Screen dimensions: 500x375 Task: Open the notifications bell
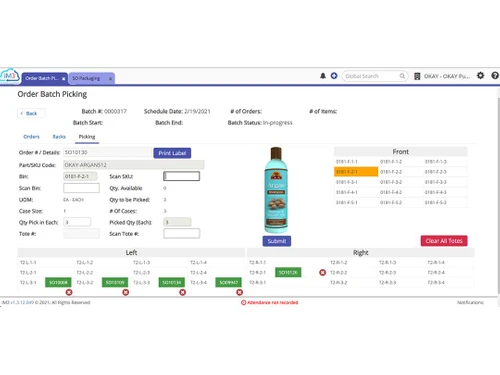coord(323,76)
